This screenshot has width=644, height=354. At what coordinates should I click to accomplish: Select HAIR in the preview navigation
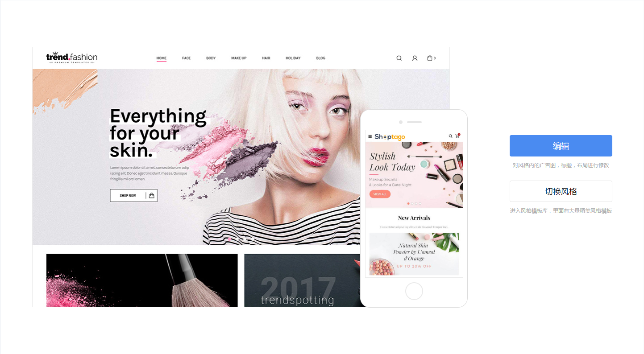[266, 58]
